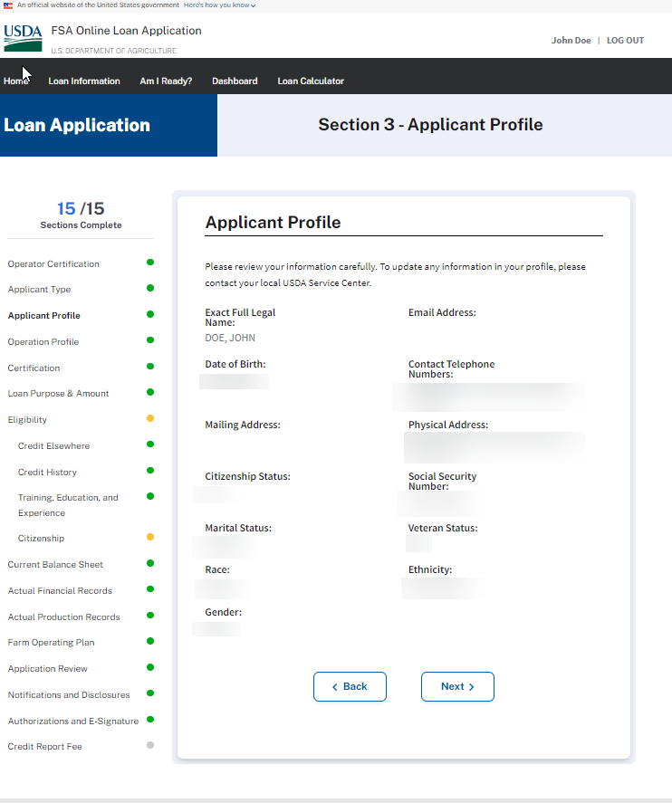
Task: Click the gray status dot beside Credit Report Fee
Action: 150,745
